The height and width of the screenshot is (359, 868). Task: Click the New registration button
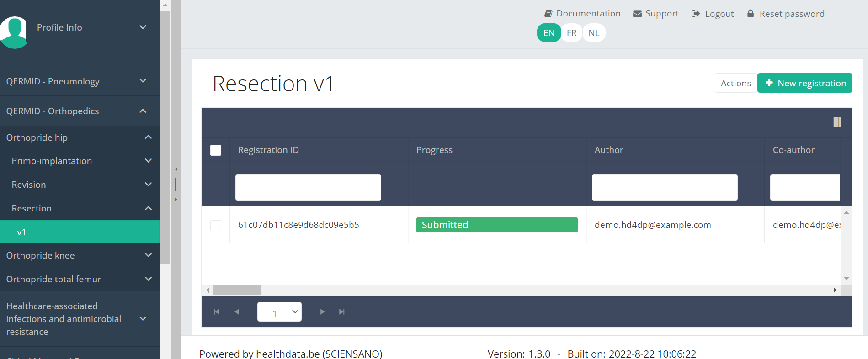click(804, 83)
